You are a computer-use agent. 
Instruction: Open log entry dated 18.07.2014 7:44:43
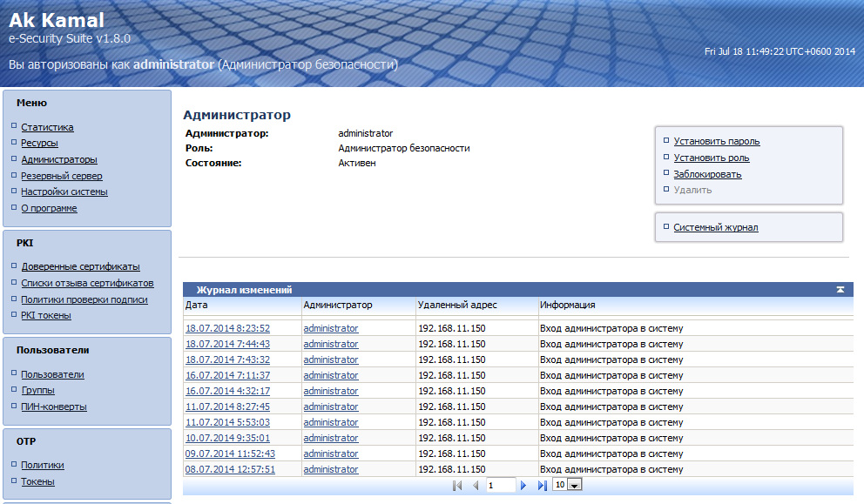tap(227, 344)
